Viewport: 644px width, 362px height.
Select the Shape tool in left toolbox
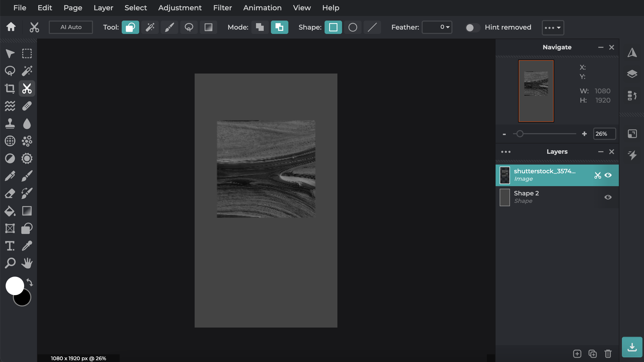(x=27, y=228)
